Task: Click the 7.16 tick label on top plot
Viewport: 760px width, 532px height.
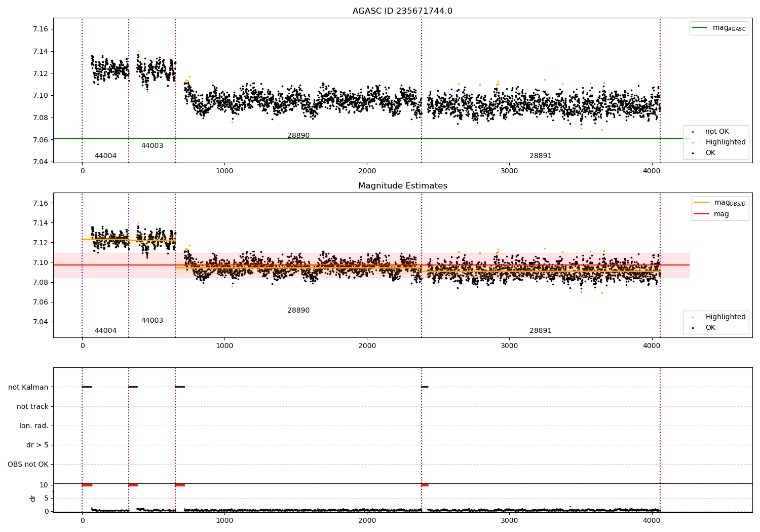Action: point(41,29)
